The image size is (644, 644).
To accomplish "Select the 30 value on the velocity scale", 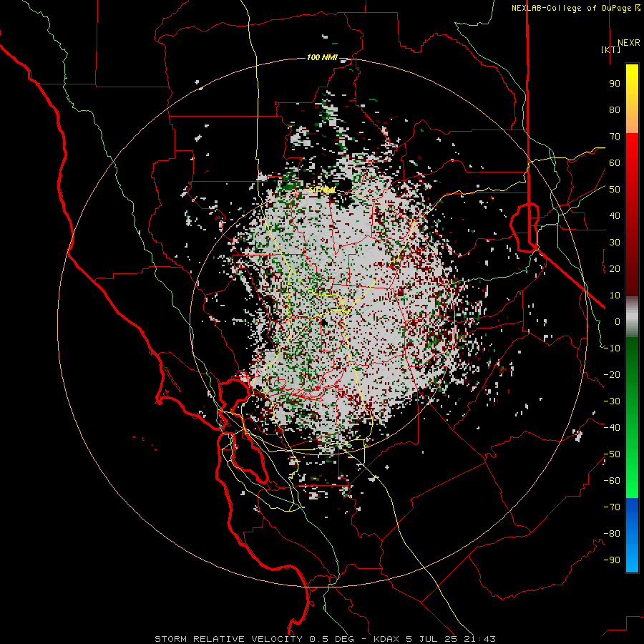I will click(615, 243).
